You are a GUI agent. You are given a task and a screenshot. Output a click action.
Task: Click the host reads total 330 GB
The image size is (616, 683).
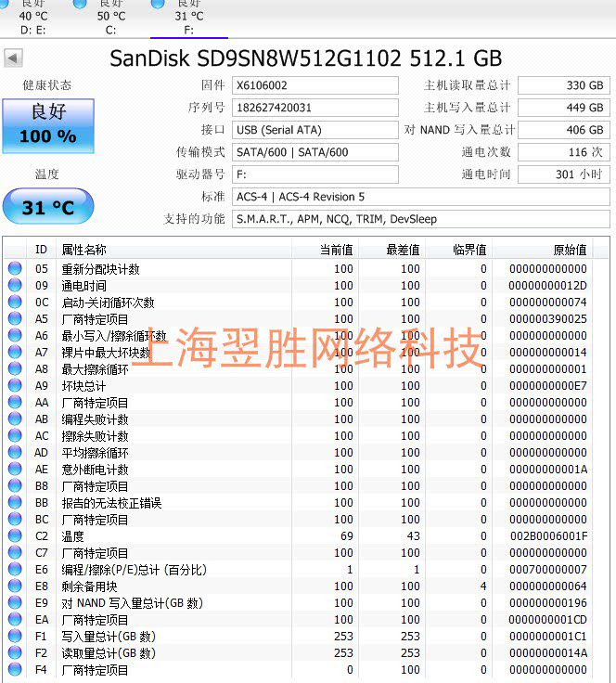point(564,85)
